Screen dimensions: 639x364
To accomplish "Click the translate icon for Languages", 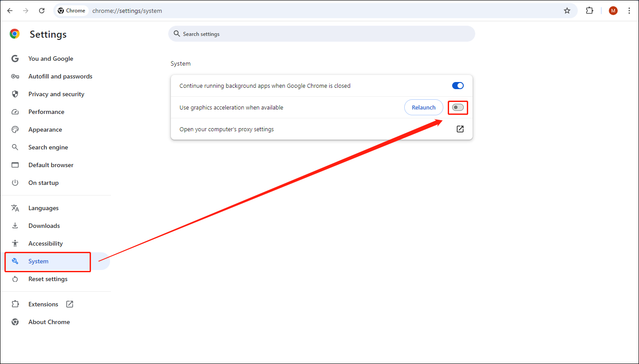I will coord(15,208).
